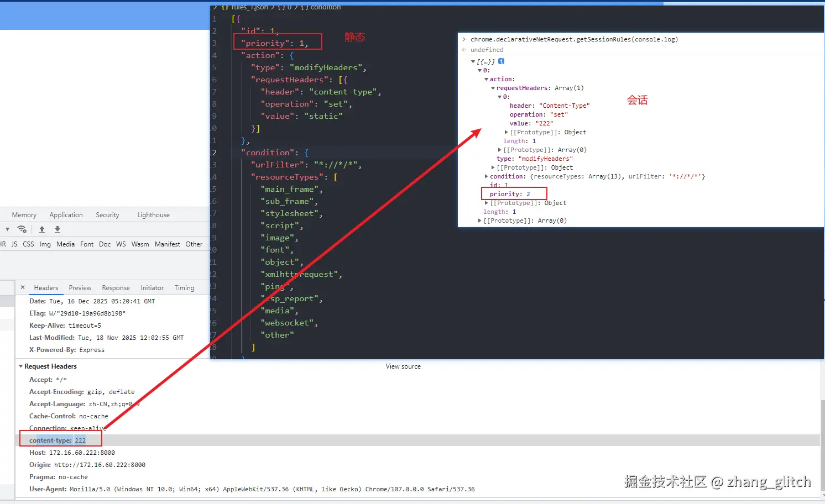Switch to the Lighthouse DevTools panel

pos(154,215)
